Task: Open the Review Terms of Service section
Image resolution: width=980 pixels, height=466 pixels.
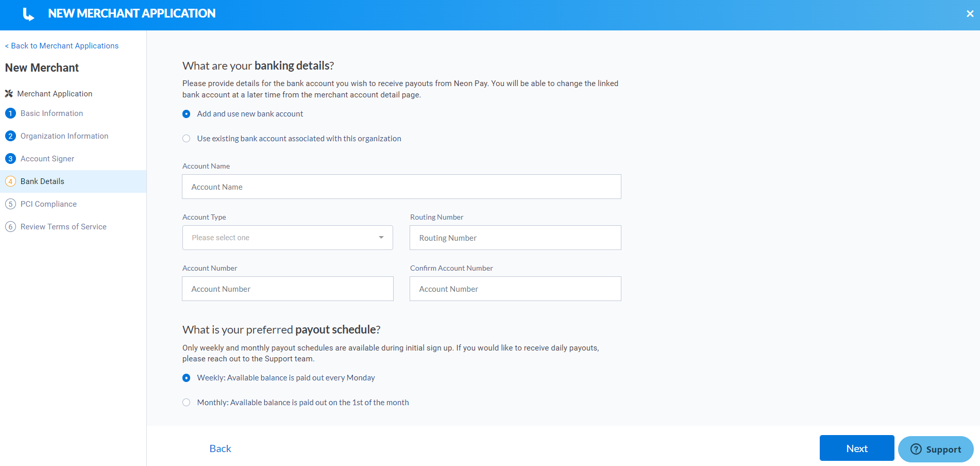Action: coord(63,226)
